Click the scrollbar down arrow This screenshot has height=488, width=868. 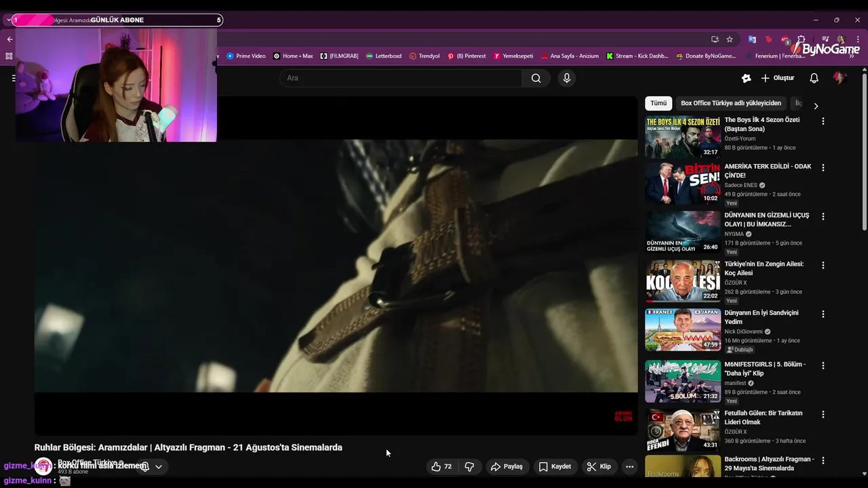click(x=863, y=474)
